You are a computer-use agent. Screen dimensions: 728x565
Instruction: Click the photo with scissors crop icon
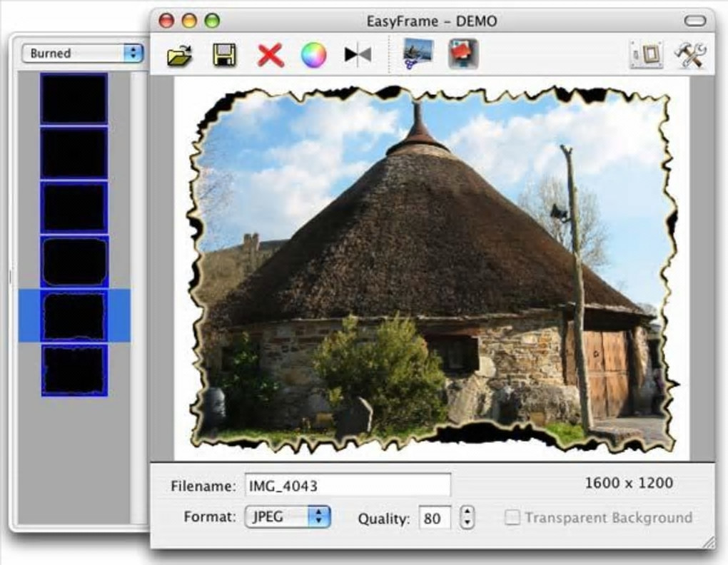click(418, 54)
